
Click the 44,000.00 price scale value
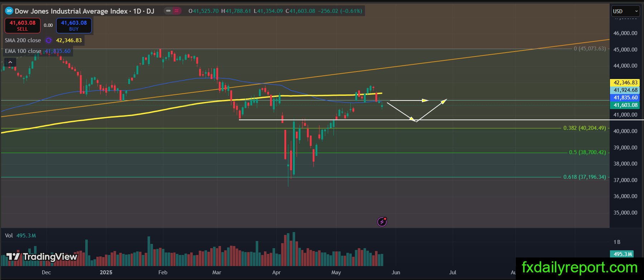(625, 66)
